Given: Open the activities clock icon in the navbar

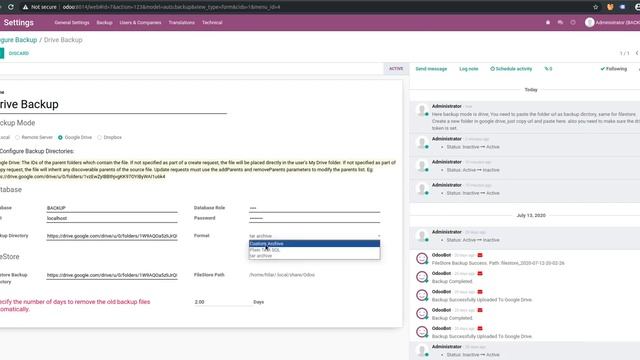Looking at the screenshot, I should click(573, 22).
